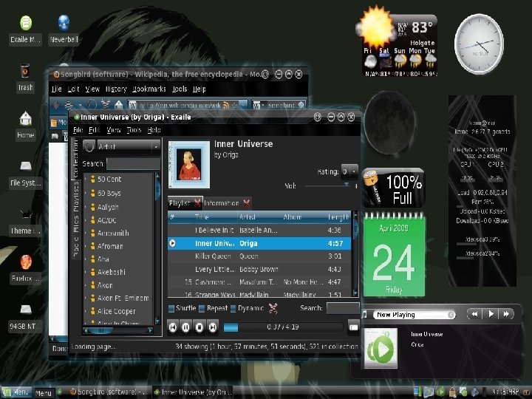
Task: Close the Information tab with its red X
Action: 247,203
